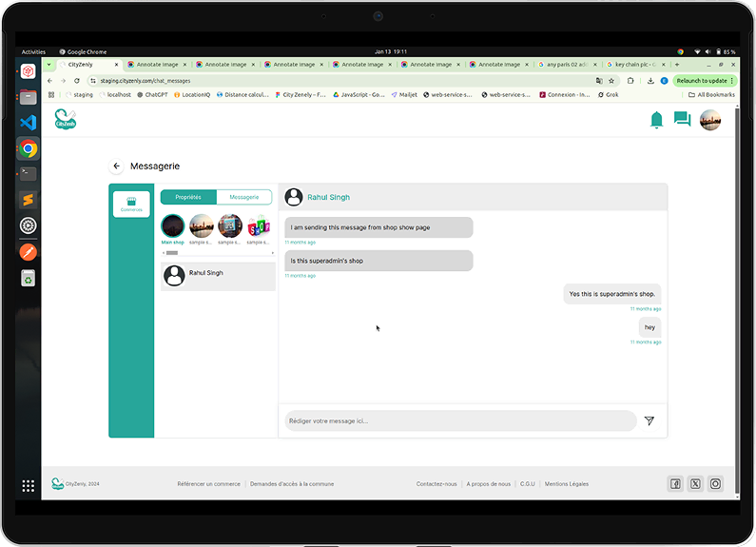Open Sublime Text from the dock
756x547 pixels.
point(28,199)
